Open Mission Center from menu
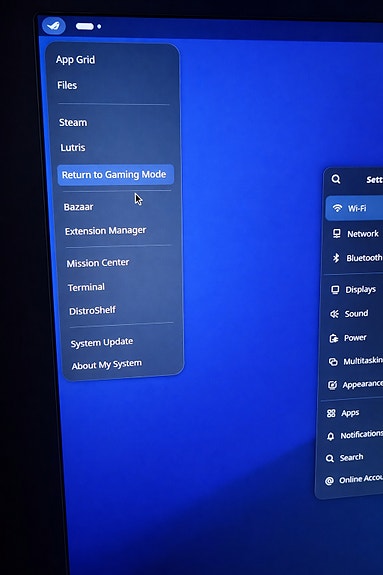 [98, 263]
